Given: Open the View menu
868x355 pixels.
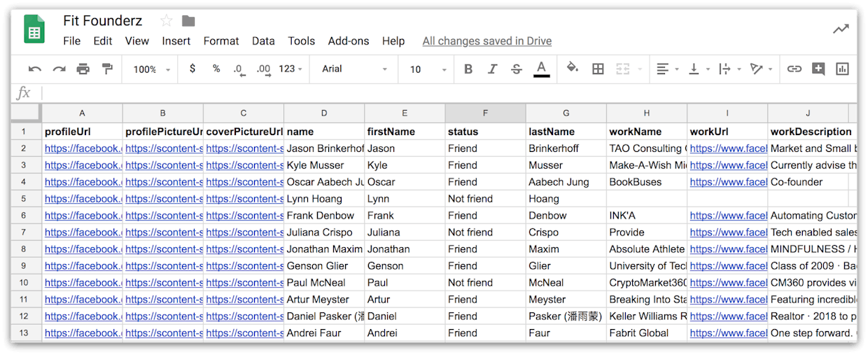Looking at the screenshot, I should (137, 41).
